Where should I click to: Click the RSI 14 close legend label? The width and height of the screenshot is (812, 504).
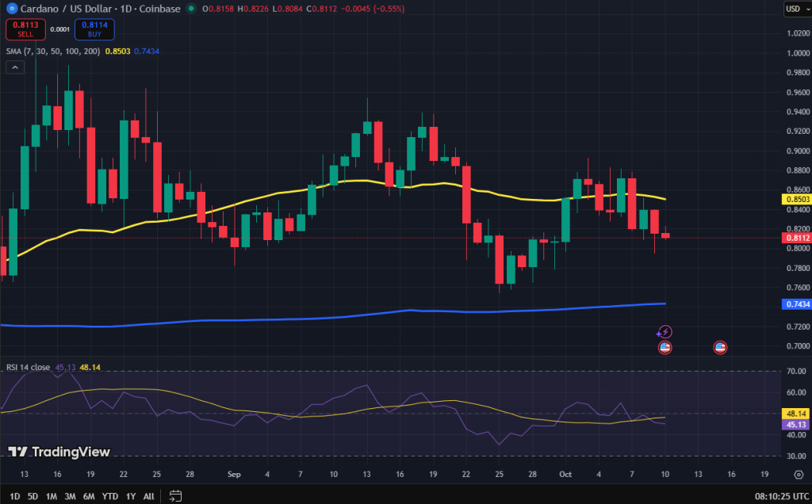pos(28,368)
